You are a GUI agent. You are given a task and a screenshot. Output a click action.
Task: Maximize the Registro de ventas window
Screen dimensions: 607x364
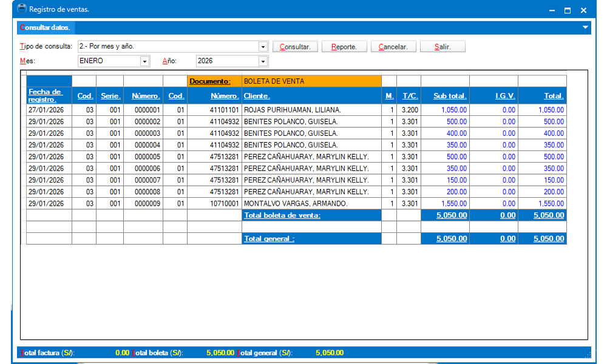click(568, 10)
